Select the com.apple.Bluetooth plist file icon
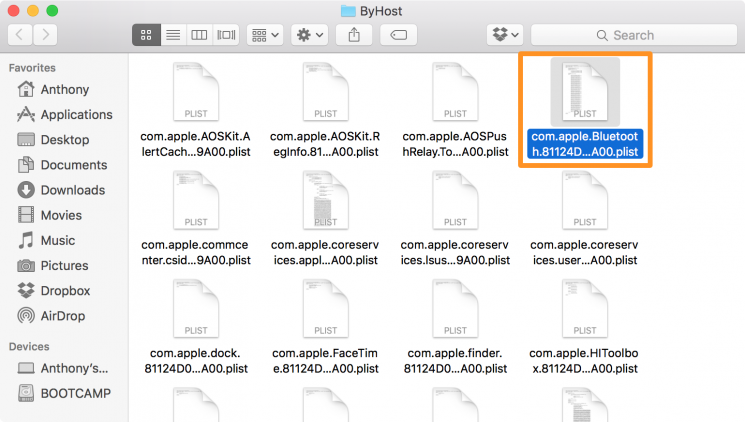 click(585, 91)
